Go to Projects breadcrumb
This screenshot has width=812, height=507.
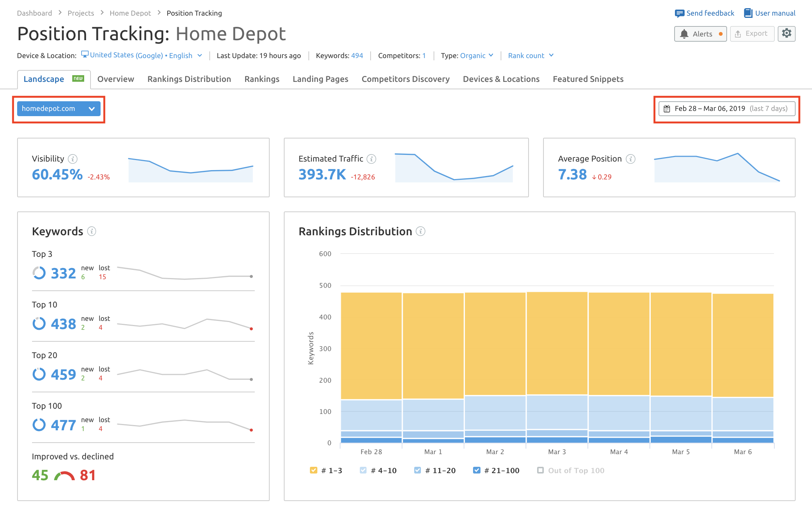tap(81, 13)
